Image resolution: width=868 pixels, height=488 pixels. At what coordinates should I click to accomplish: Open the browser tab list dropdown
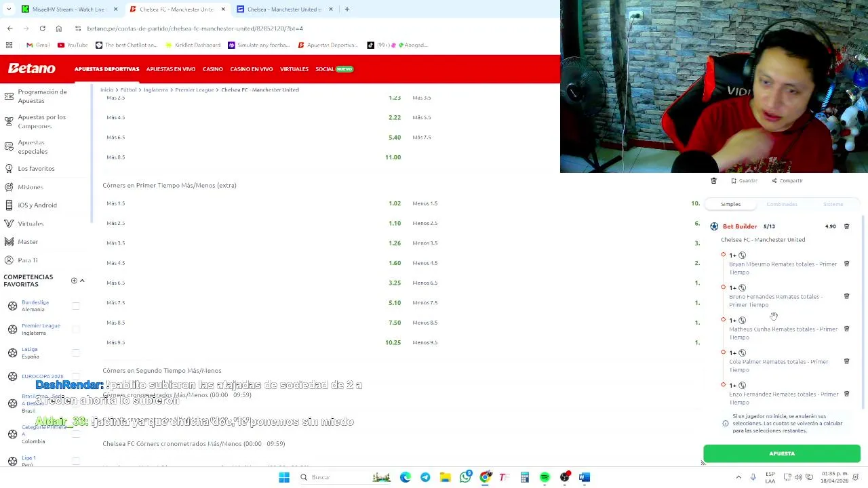tap(9, 9)
